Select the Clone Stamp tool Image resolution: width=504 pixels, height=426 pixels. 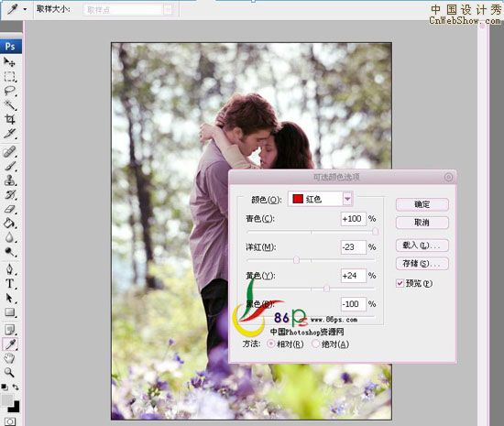[x=9, y=180]
